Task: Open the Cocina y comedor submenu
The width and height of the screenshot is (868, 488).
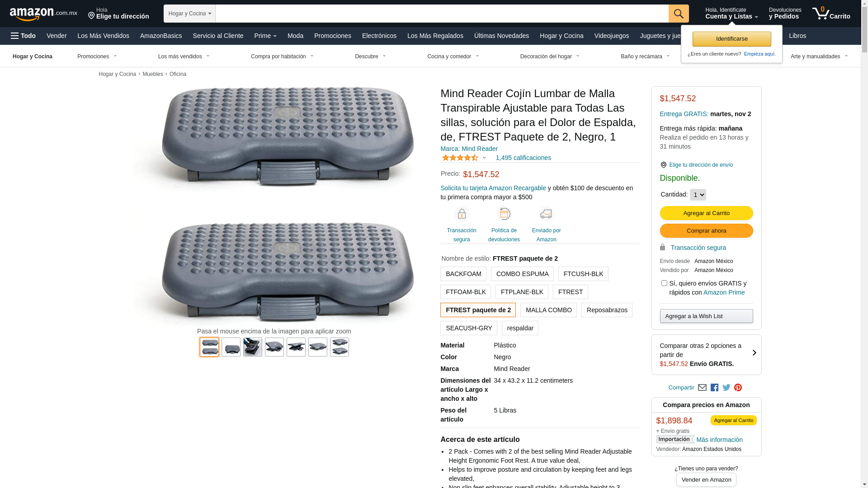Action: pos(453,56)
